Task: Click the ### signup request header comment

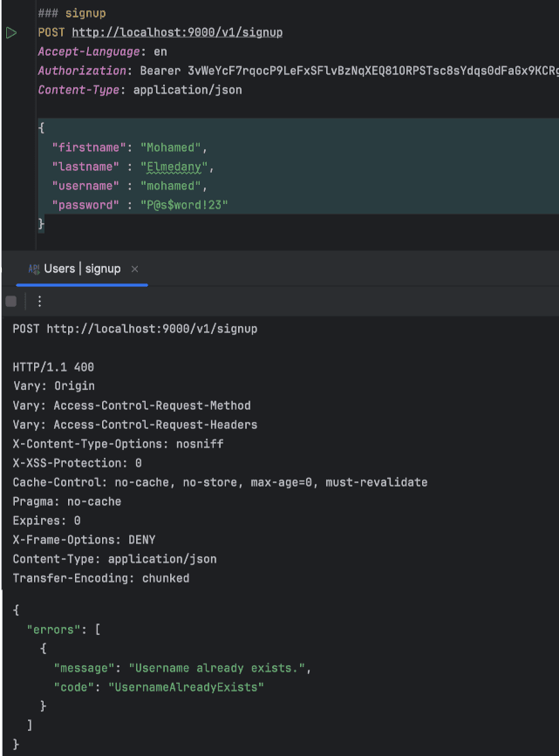Action: tap(72, 13)
